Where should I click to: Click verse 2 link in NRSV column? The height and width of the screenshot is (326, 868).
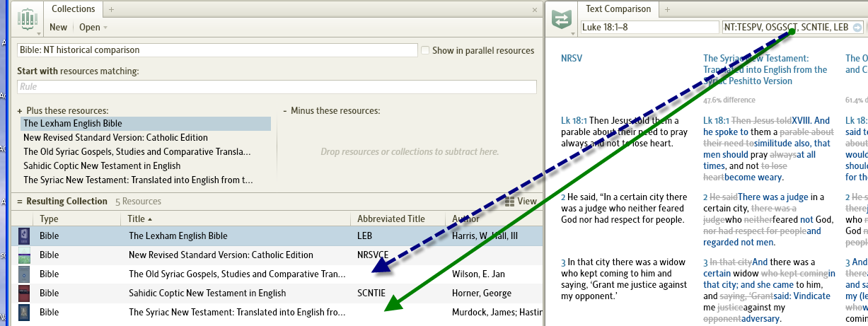click(x=563, y=197)
